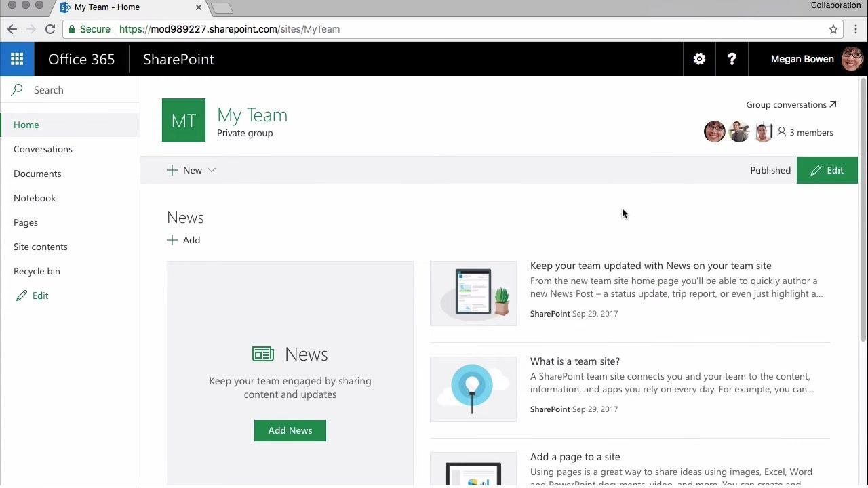Go to Home in left navigation
868x488 pixels.
tap(71, 125)
